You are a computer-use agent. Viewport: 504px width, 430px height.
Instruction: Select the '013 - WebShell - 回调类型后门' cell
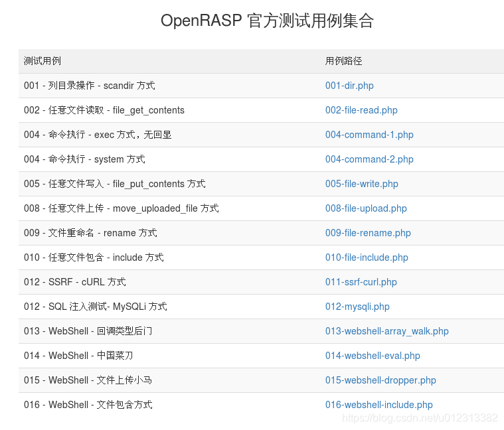coord(169,331)
